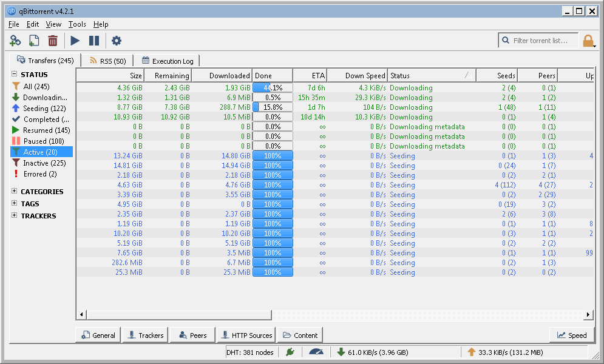Switch to RSS (50) tab
604x364 pixels.
[x=107, y=61]
